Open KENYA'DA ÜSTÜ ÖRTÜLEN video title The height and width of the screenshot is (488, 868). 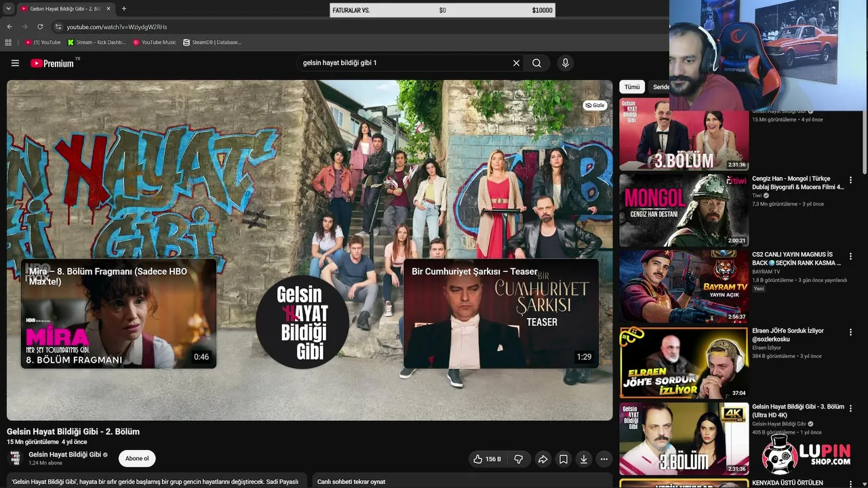click(787, 483)
